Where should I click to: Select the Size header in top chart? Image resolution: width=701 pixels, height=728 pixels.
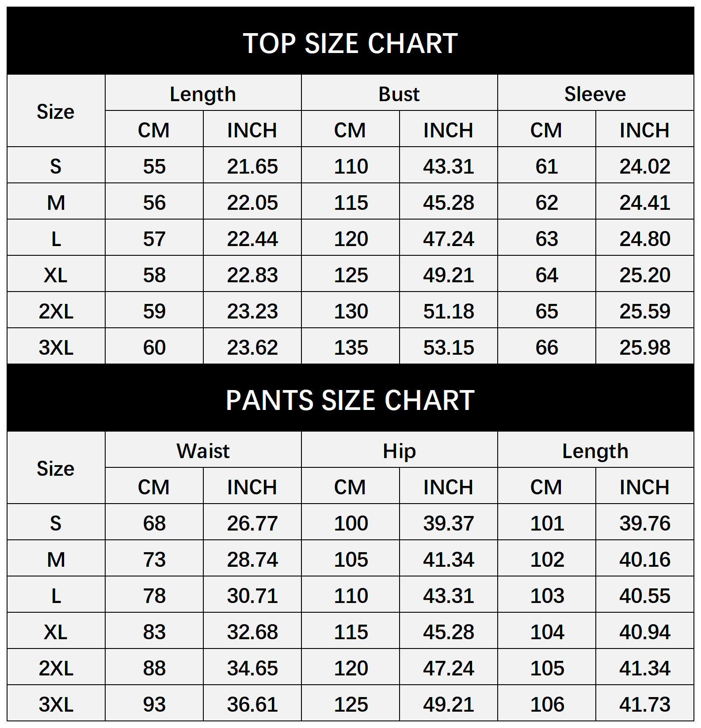pyautogui.click(x=56, y=112)
